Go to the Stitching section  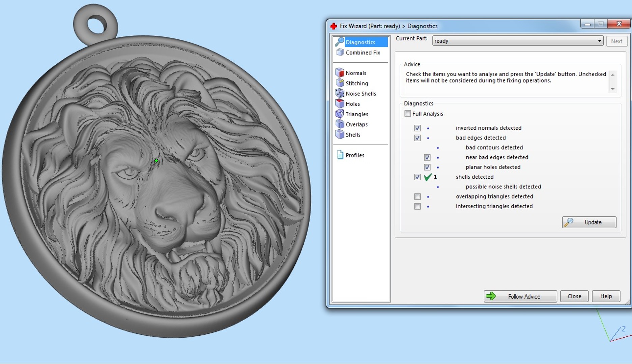(x=357, y=83)
